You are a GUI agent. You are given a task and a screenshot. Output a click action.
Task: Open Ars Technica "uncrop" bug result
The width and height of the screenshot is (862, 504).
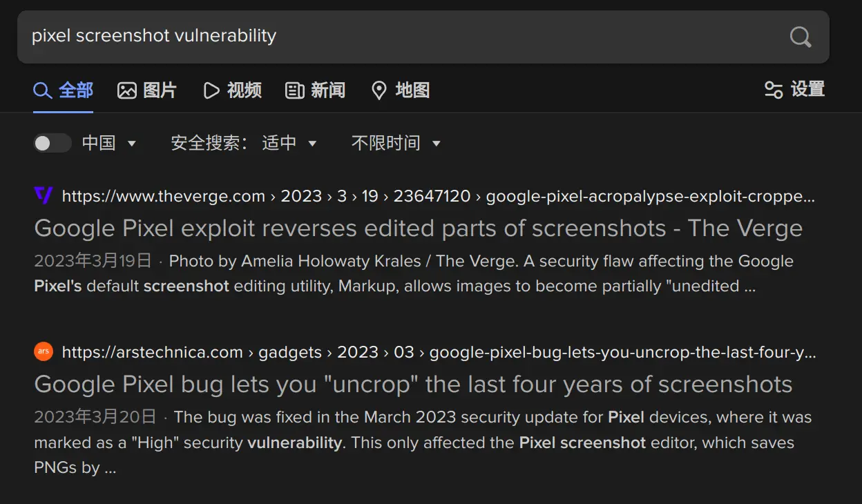pos(413,384)
